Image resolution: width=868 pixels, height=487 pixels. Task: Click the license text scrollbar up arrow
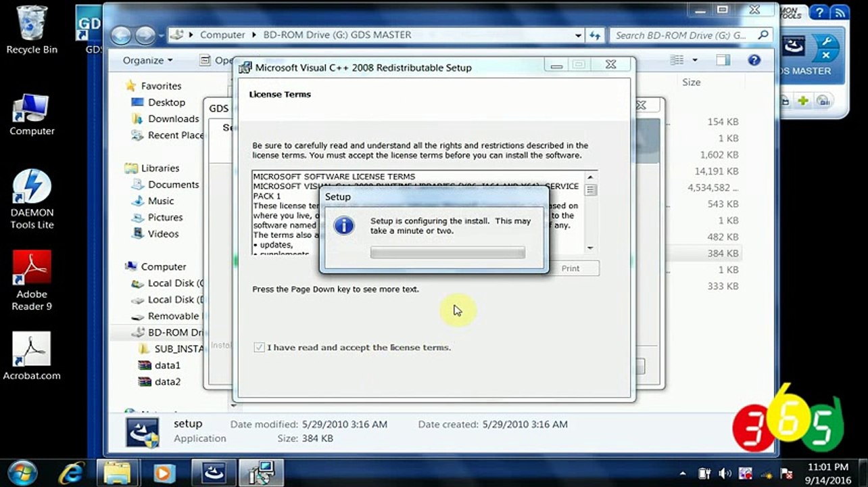(591, 176)
